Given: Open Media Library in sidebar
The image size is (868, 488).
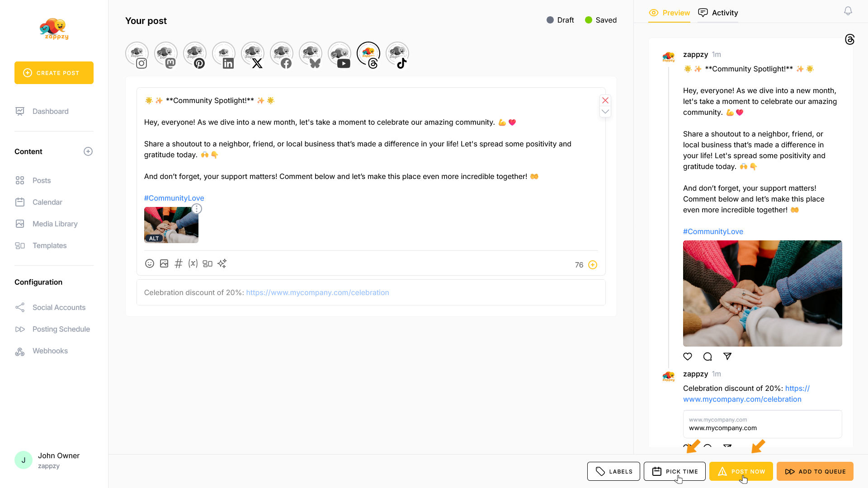Looking at the screenshot, I should (55, 224).
